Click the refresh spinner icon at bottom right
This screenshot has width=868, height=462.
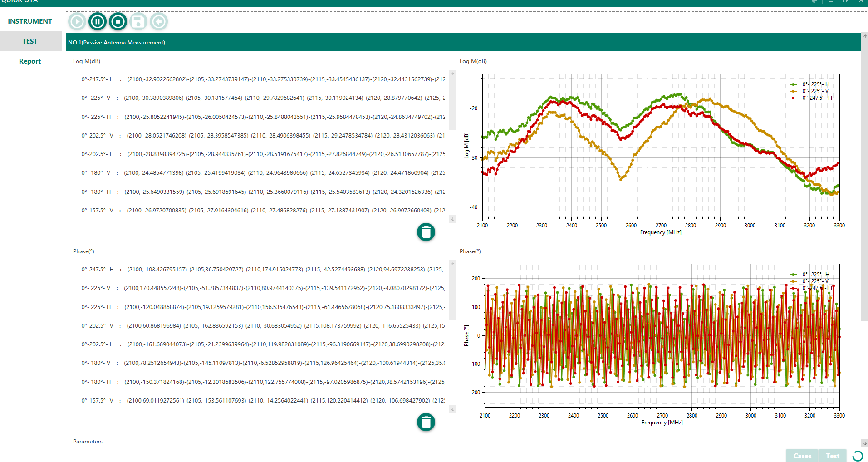pyautogui.click(x=858, y=456)
